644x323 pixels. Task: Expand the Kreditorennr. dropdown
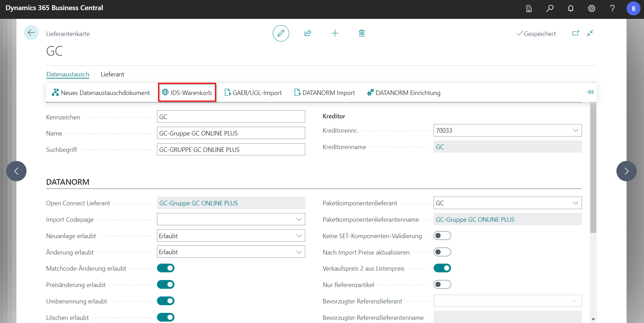pos(575,131)
